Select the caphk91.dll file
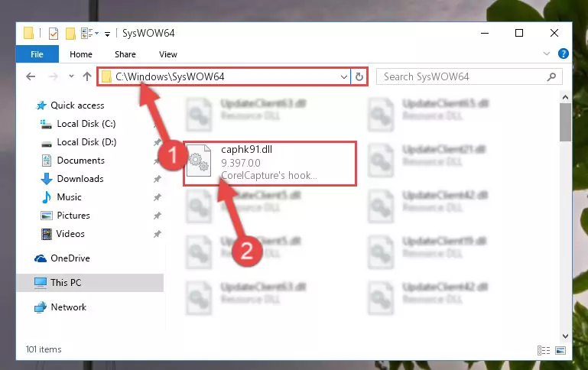The height and width of the screenshot is (370, 588). [270, 163]
